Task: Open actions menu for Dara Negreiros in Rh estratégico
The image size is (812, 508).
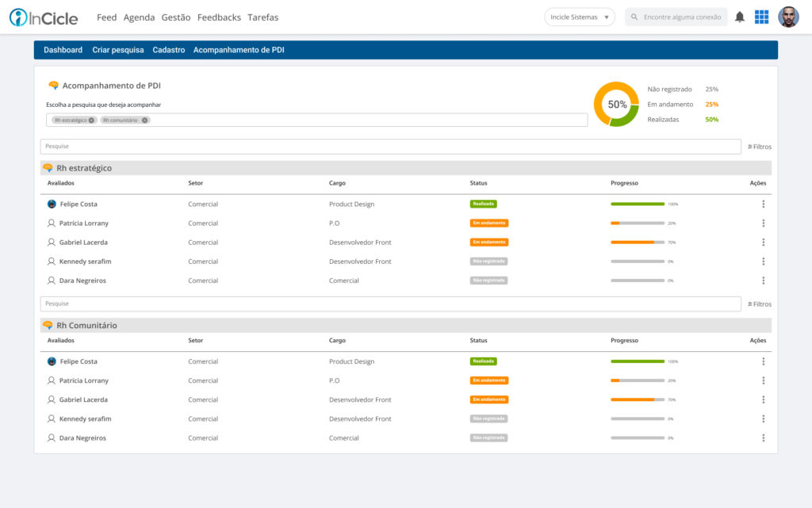Action: pyautogui.click(x=764, y=281)
